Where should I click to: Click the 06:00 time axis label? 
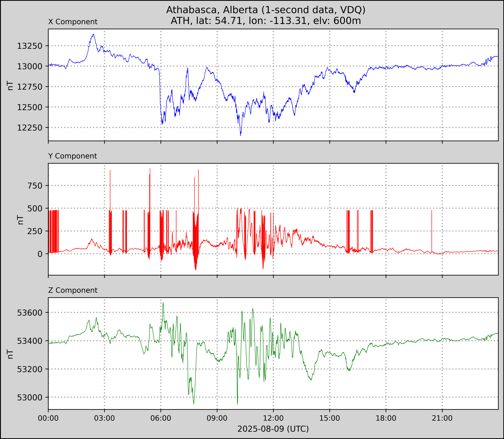[x=161, y=418]
